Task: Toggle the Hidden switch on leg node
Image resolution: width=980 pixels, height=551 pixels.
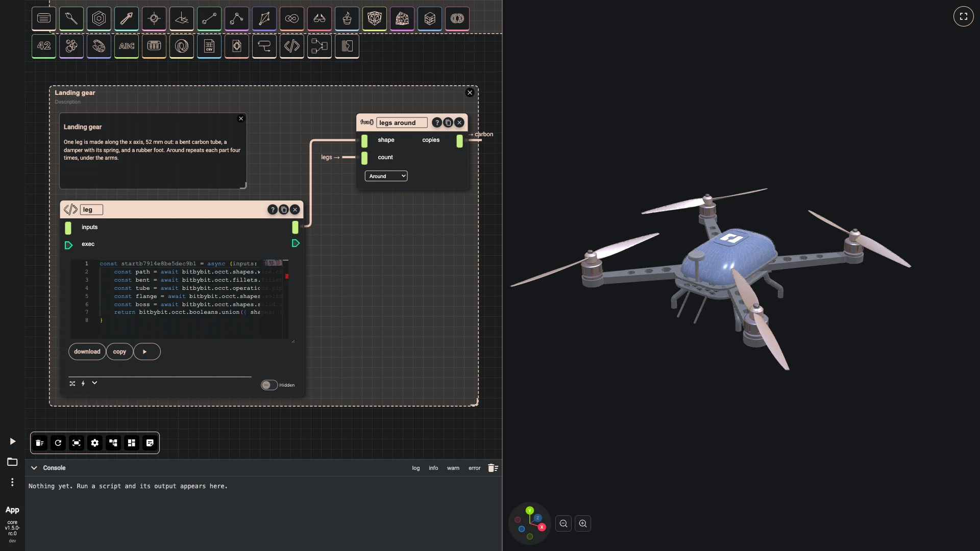Action: pos(269,385)
